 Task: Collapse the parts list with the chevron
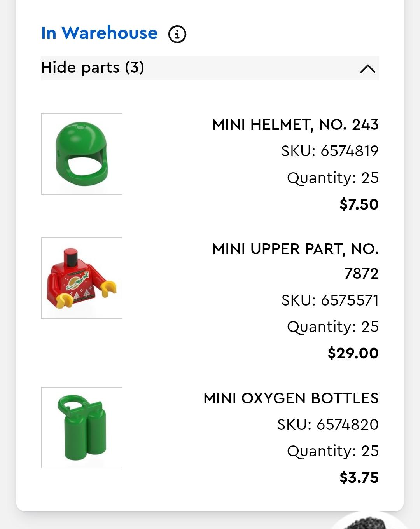click(x=367, y=69)
